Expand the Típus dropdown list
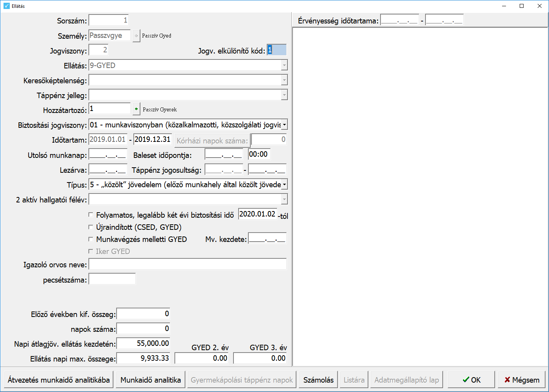The image size is (549, 392). [x=284, y=185]
